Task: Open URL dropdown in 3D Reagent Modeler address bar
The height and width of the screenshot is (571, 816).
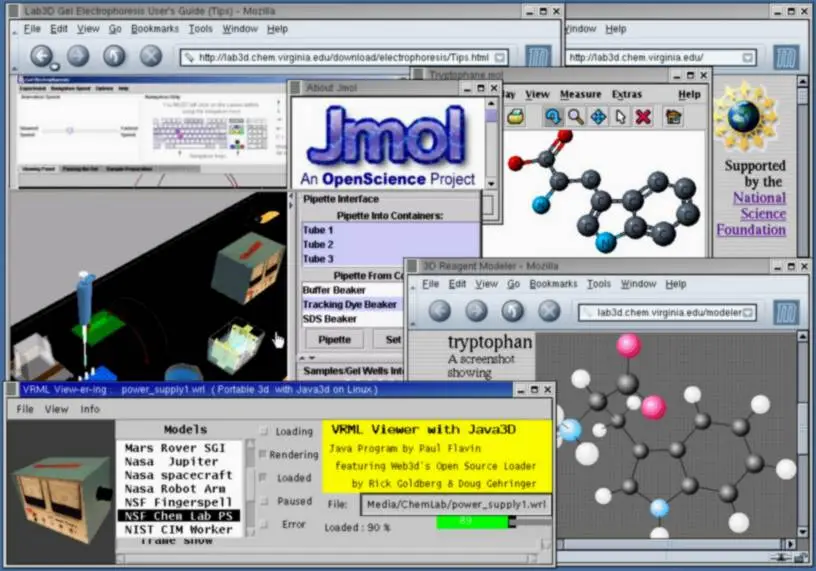Action: [x=748, y=312]
